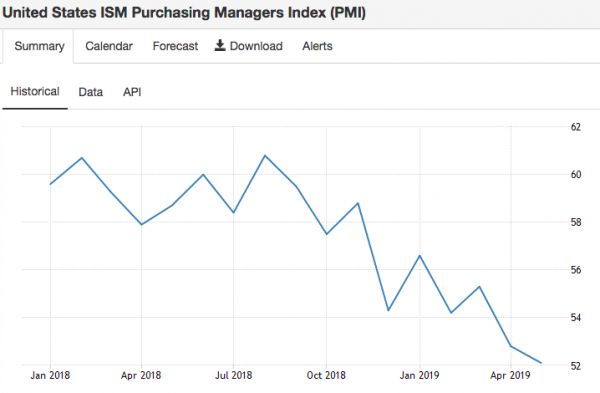
Task: Switch to the Data sub-tab
Action: [91, 92]
